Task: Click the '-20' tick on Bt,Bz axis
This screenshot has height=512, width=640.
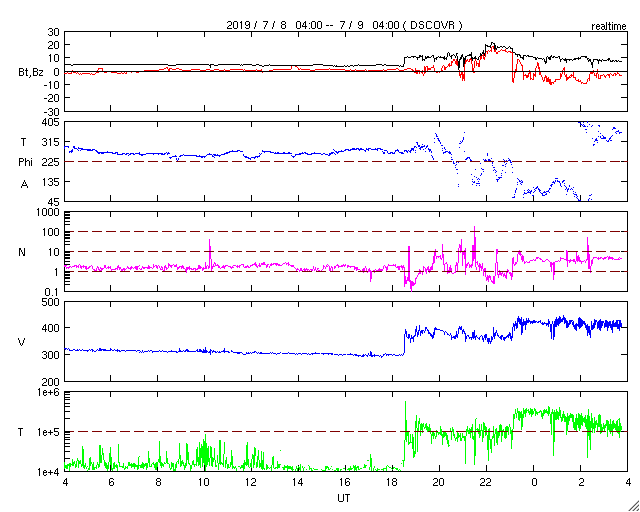Action: pos(51,98)
